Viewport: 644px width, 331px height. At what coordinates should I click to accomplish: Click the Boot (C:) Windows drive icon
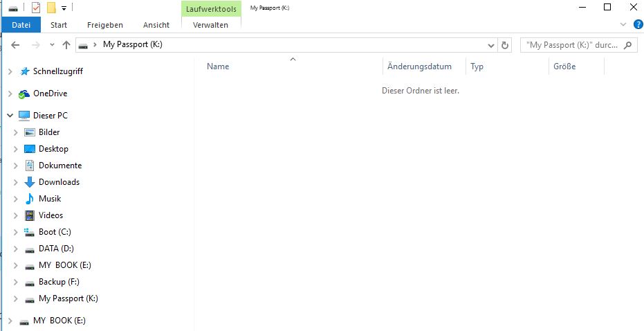click(x=29, y=232)
